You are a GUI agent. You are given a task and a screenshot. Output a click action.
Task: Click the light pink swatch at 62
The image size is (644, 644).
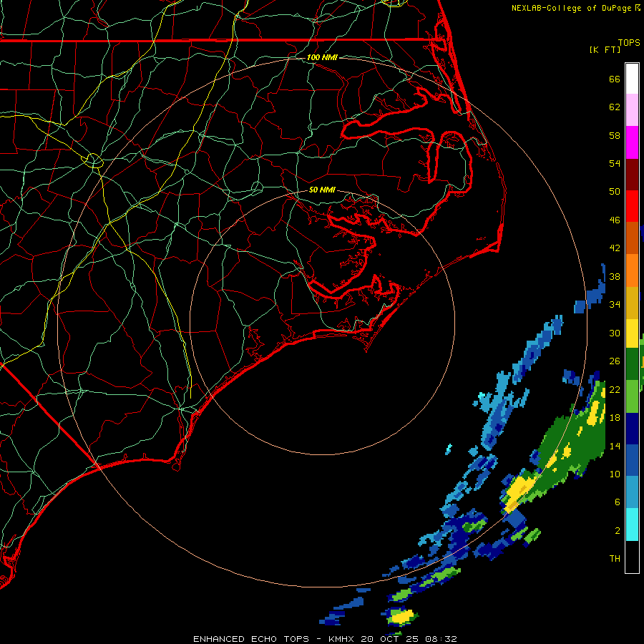pos(632,110)
